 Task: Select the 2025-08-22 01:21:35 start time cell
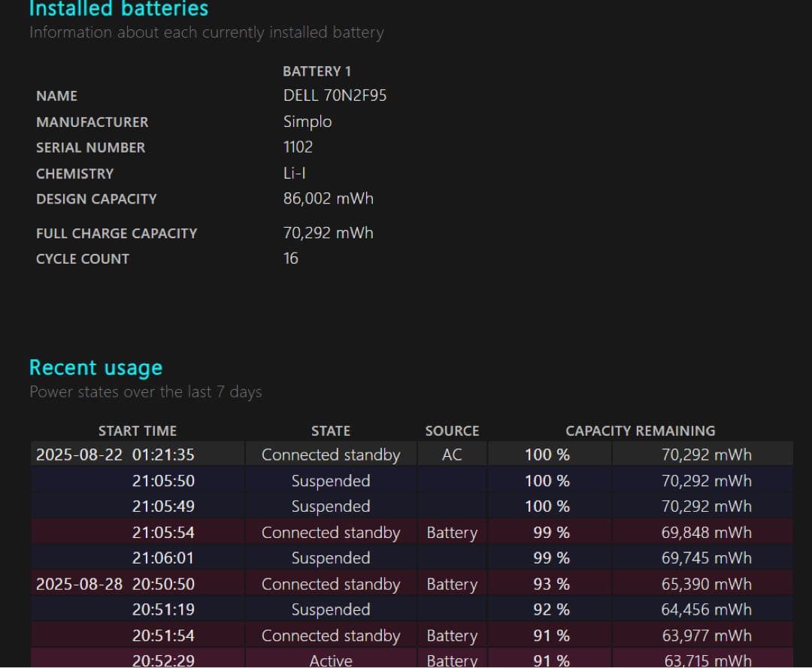(x=115, y=455)
